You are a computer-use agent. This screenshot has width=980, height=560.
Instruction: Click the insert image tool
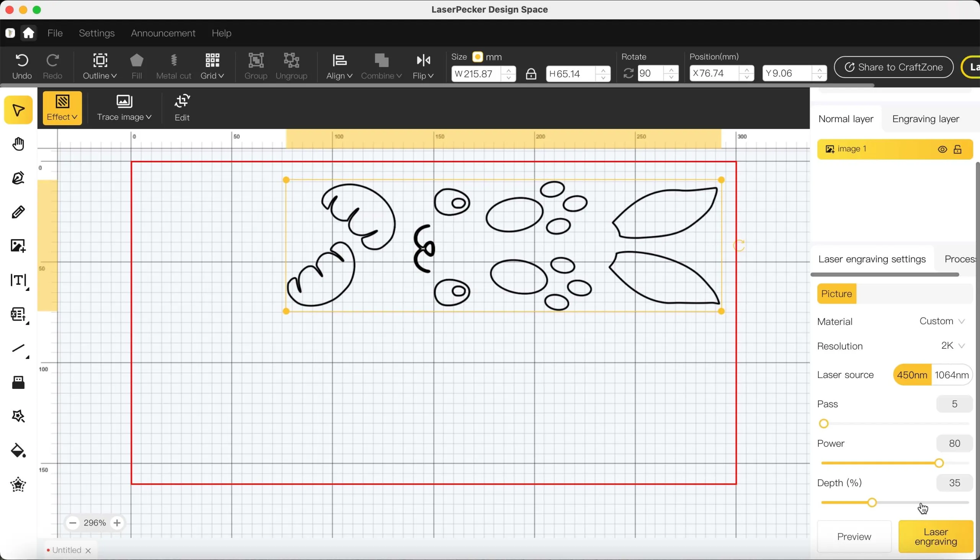coord(18,246)
